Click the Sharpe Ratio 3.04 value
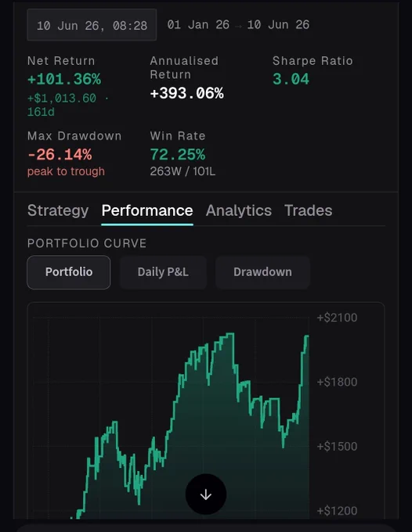412x532 pixels. point(291,79)
